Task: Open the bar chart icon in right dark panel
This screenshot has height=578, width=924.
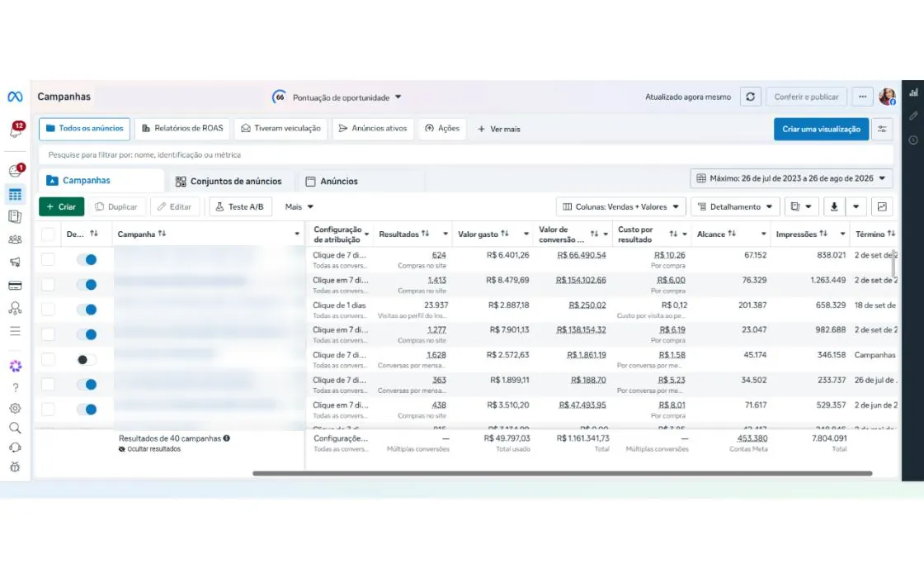Action: click(913, 92)
